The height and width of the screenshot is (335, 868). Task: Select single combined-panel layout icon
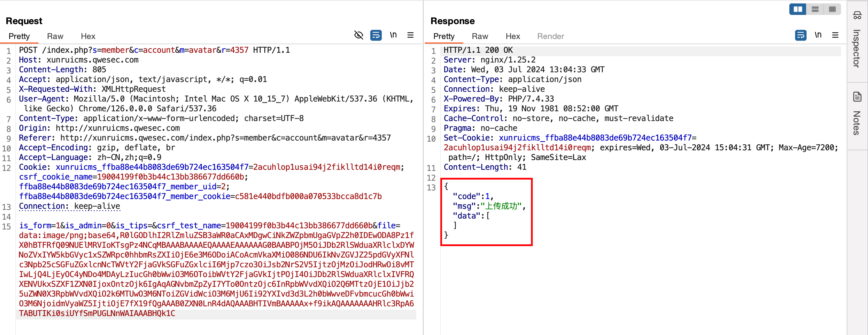click(x=832, y=9)
